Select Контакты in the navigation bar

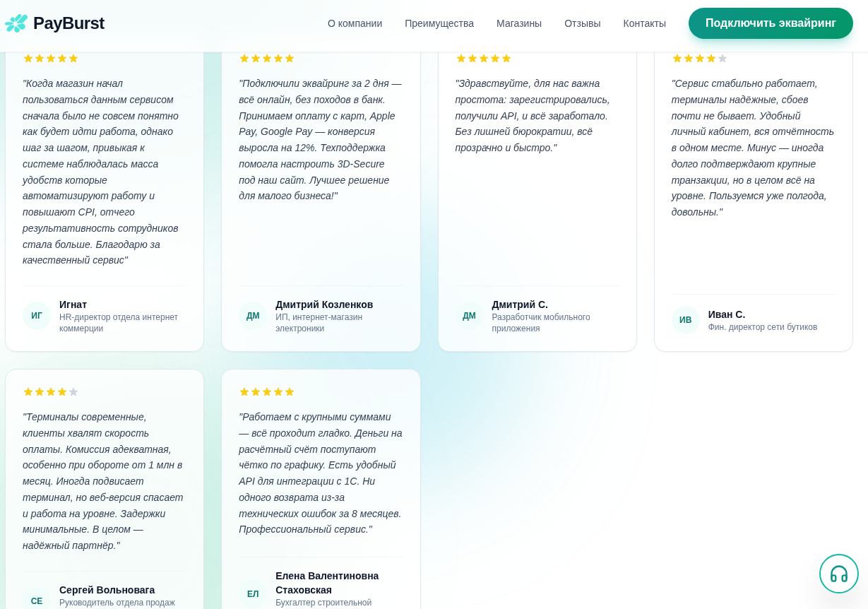pyautogui.click(x=644, y=23)
